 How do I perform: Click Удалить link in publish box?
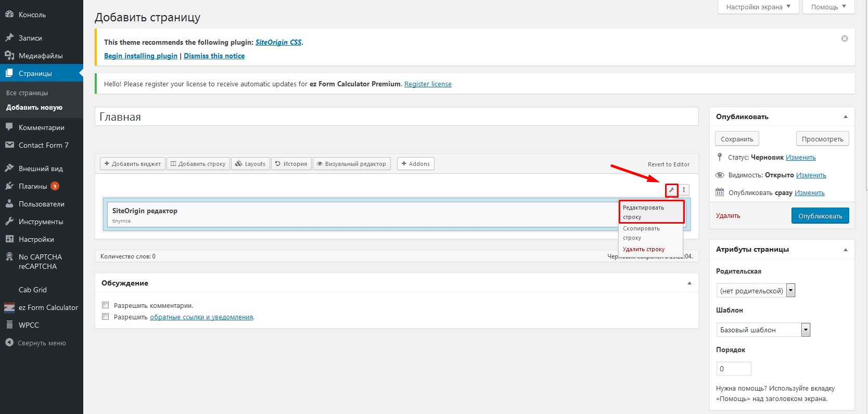pyautogui.click(x=728, y=216)
